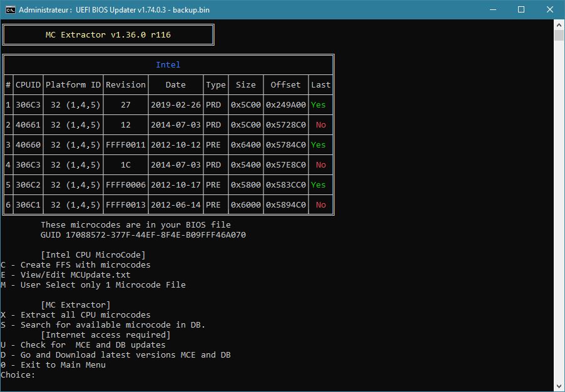Click CPUID '306C3' in row 1
This screenshot has height=392, width=565.
(x=28, y=105)
